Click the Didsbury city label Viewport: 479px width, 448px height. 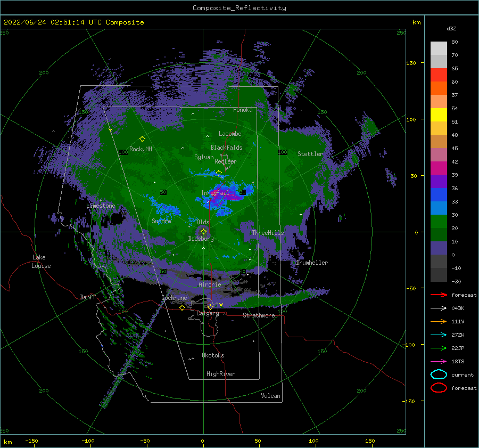(201, 239)
